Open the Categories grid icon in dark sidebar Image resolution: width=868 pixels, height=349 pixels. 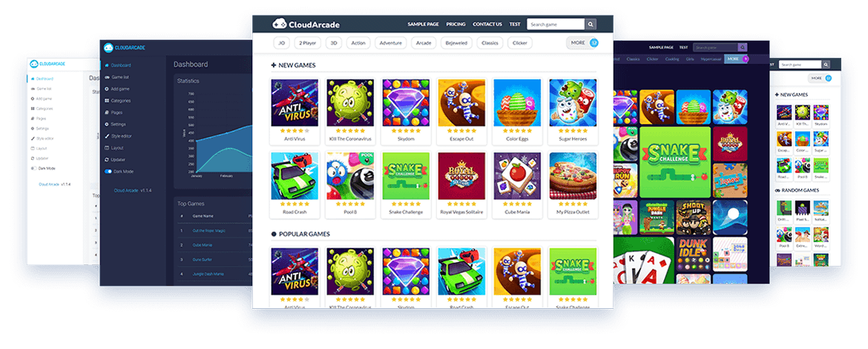(107, 101)
